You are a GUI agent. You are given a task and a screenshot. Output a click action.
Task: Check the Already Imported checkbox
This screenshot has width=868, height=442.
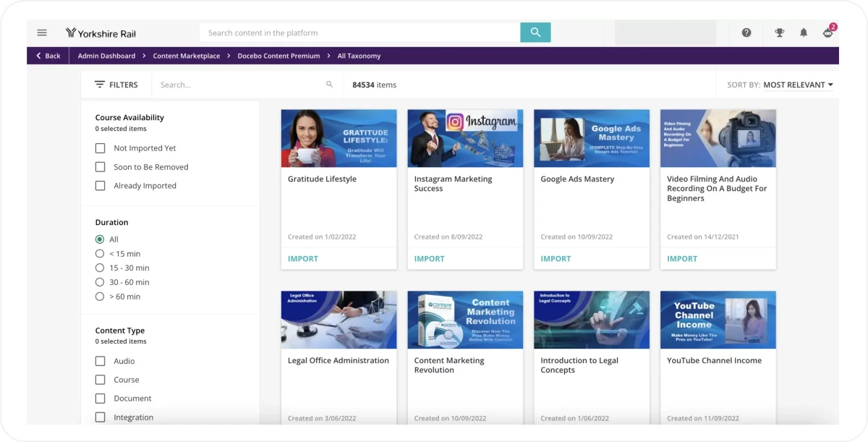101,186
